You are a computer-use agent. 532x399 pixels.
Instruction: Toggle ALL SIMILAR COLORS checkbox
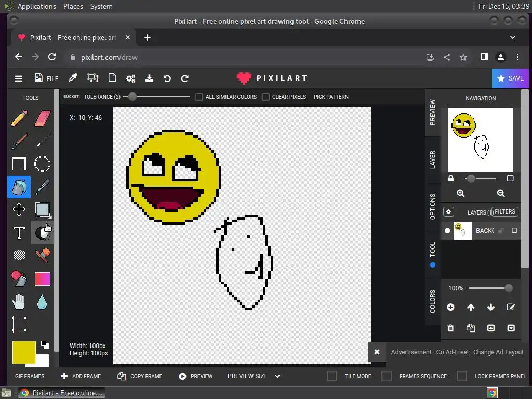click(199, 97)
